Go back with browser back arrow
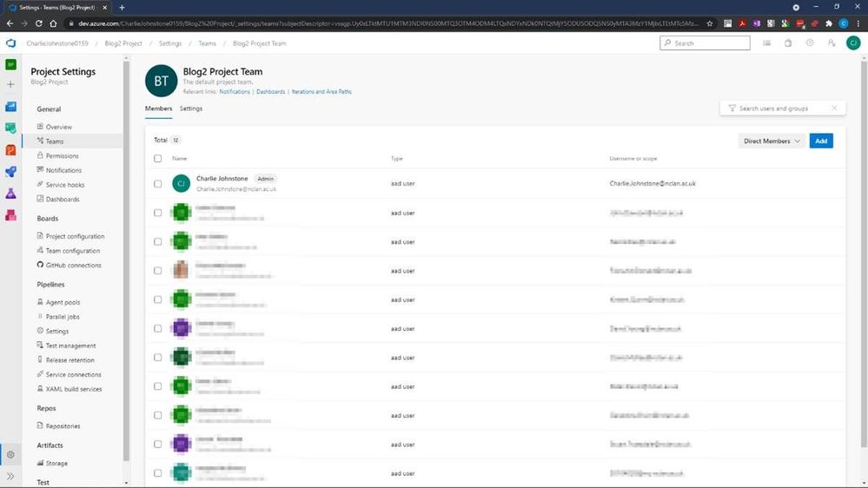868x488 pixels. (10, 23)
